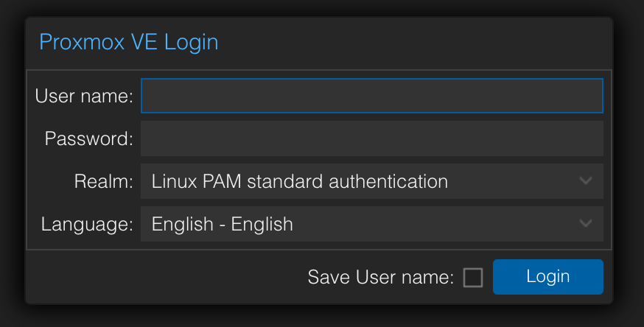Click the "Language:" field label
The height and width of the screenshot is (327, 644).
[x=87, y=224]
